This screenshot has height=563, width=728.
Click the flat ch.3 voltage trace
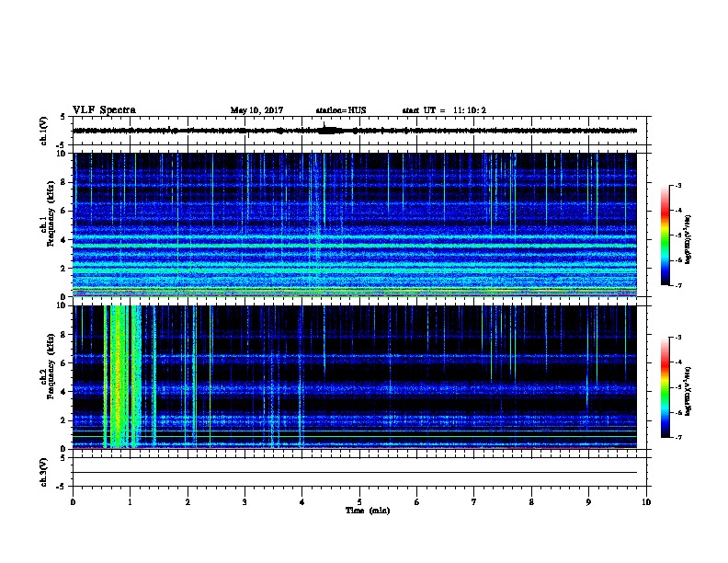click(x=355, y=472)
